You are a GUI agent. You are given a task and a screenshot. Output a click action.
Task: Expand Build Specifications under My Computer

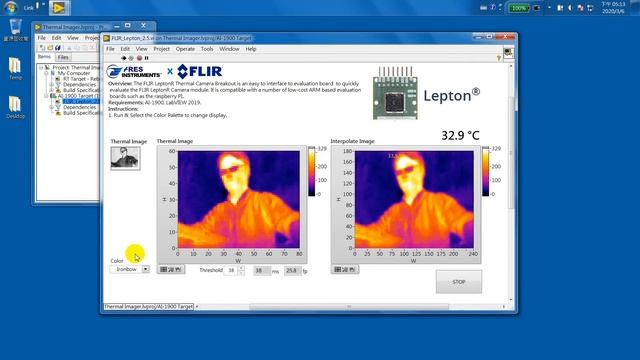click(51, 90)
